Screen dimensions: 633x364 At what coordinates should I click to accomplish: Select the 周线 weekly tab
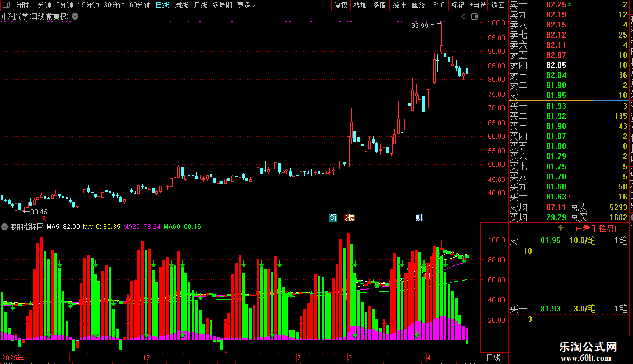pos(181,5)
